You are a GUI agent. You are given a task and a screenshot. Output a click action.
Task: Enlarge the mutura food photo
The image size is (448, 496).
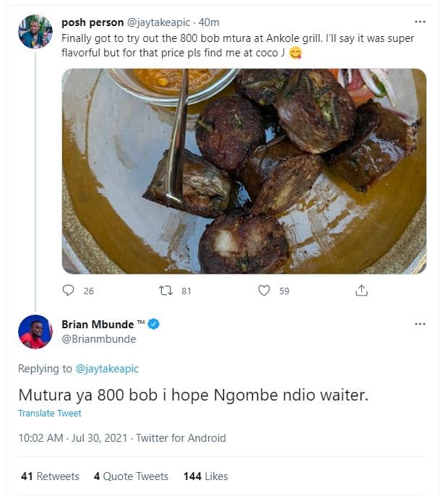pos(244,171)
